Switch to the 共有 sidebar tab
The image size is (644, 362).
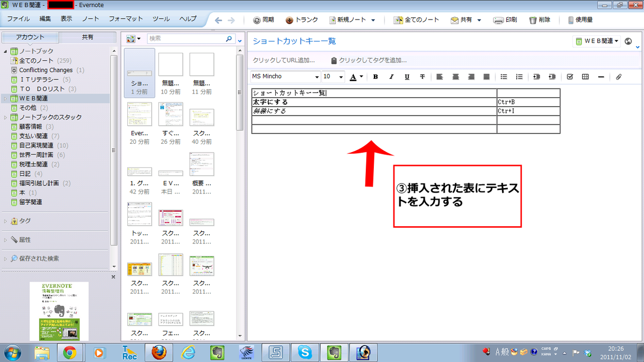[x=88, y=37]
